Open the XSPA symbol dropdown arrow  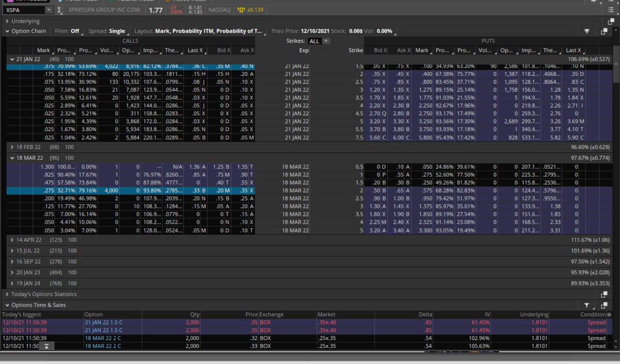click(x=49, y=10)
